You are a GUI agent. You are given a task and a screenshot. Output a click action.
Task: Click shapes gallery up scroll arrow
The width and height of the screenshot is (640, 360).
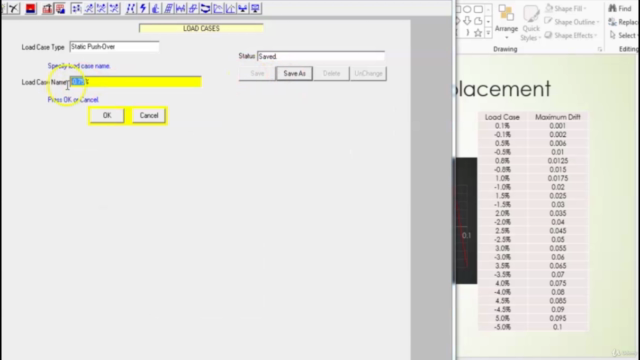[x=488, y=9]
